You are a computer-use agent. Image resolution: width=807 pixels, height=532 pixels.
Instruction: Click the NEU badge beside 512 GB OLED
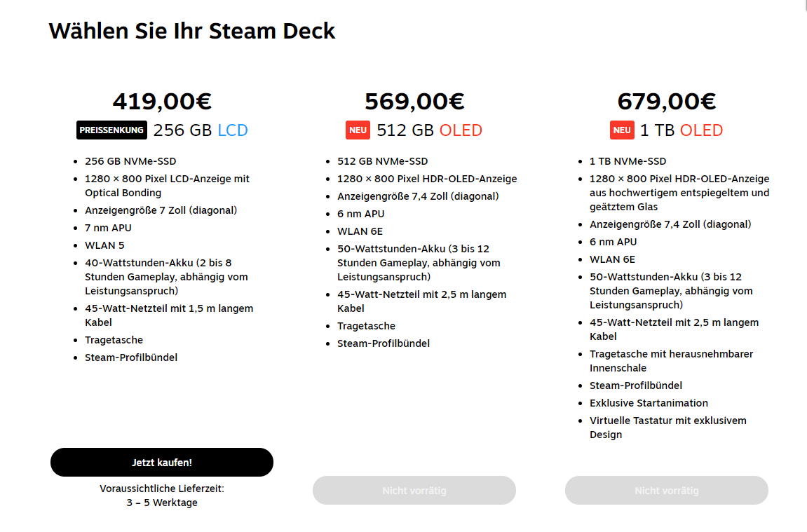[x=358, y=130]
